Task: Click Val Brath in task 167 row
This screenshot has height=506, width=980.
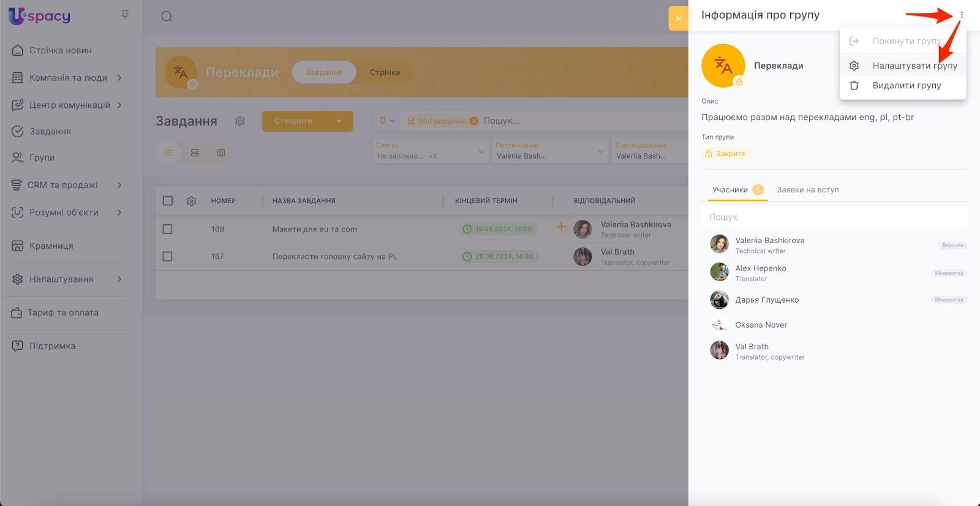Action: [x=617, y=252]
